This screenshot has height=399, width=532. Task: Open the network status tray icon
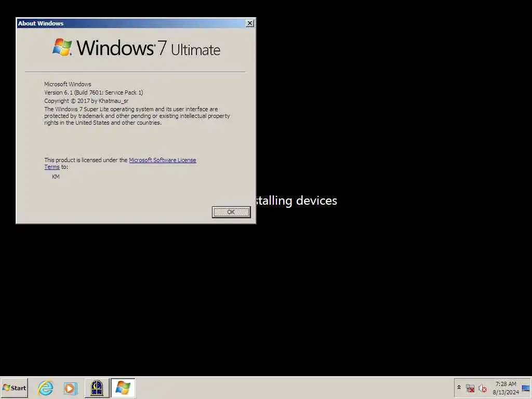(x=470, y=388)
